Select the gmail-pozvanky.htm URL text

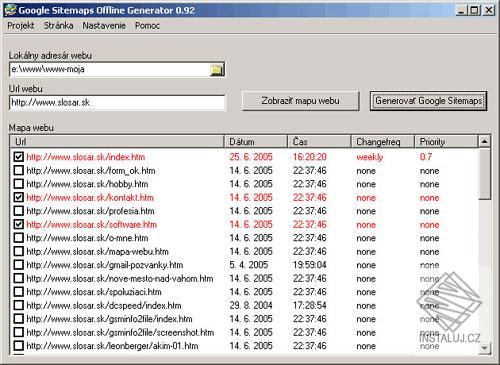tap(105, 265)
